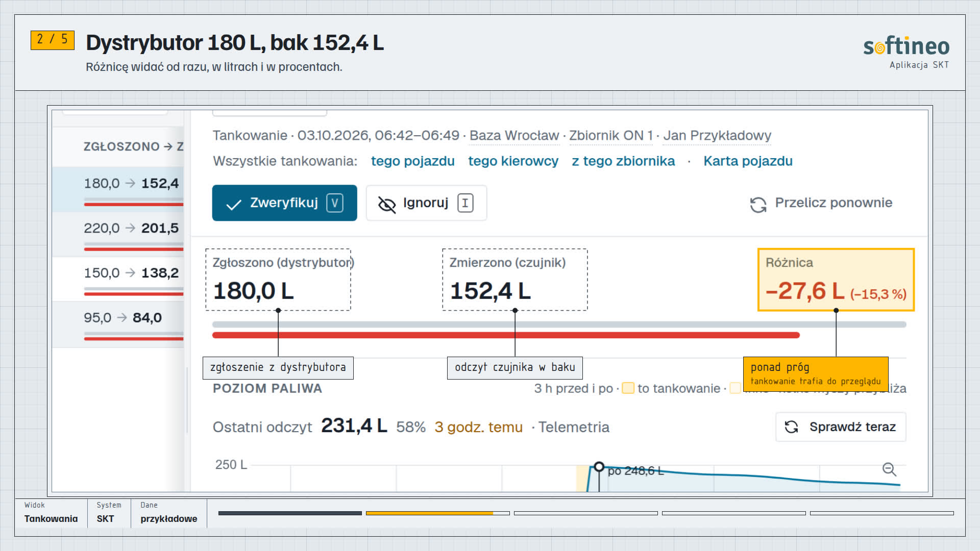Click the I shortcut key badge

(x=465, y=203)
